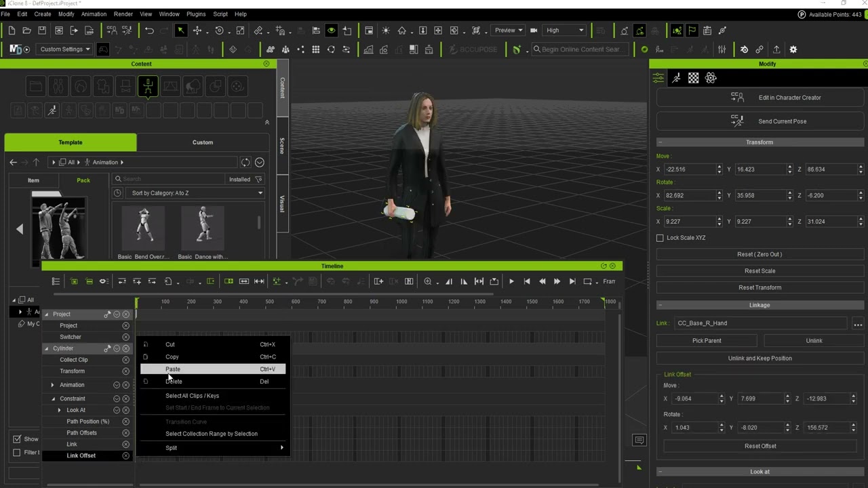The width and height of the screenshot is (868, 488).
Task: Enable the Lock Scale XYZ checkbox
Action: (x=660, y=238)
